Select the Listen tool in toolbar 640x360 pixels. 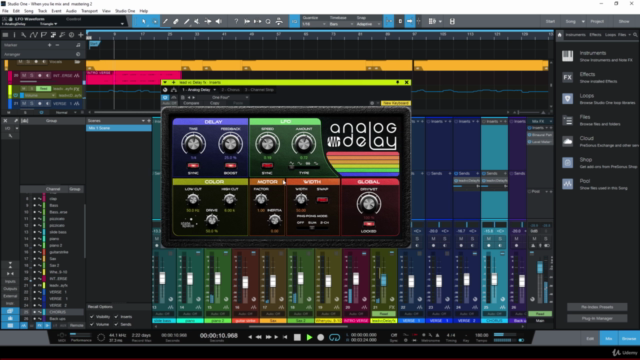(x=218, y=21)
